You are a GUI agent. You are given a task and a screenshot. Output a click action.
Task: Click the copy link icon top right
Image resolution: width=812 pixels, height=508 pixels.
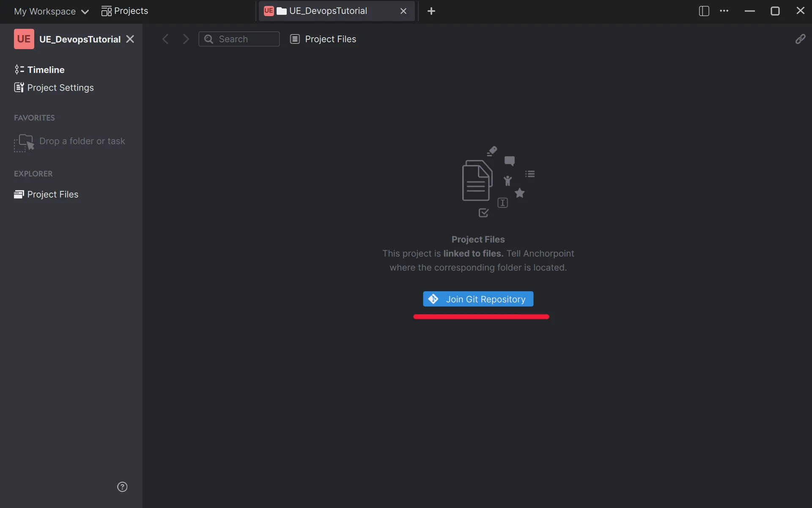tap(800, 39)
